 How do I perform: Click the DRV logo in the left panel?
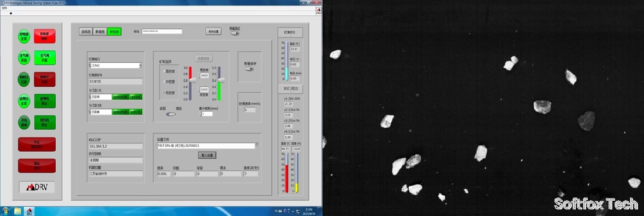[37, 187]
